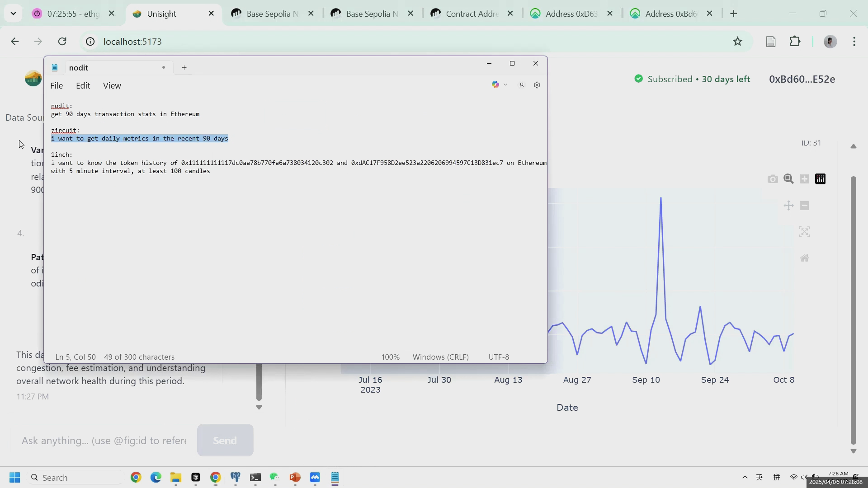Collapse figure with the up triangle near ID 31
The height and width of the screenshot is (488, 868).
point(853,146)
